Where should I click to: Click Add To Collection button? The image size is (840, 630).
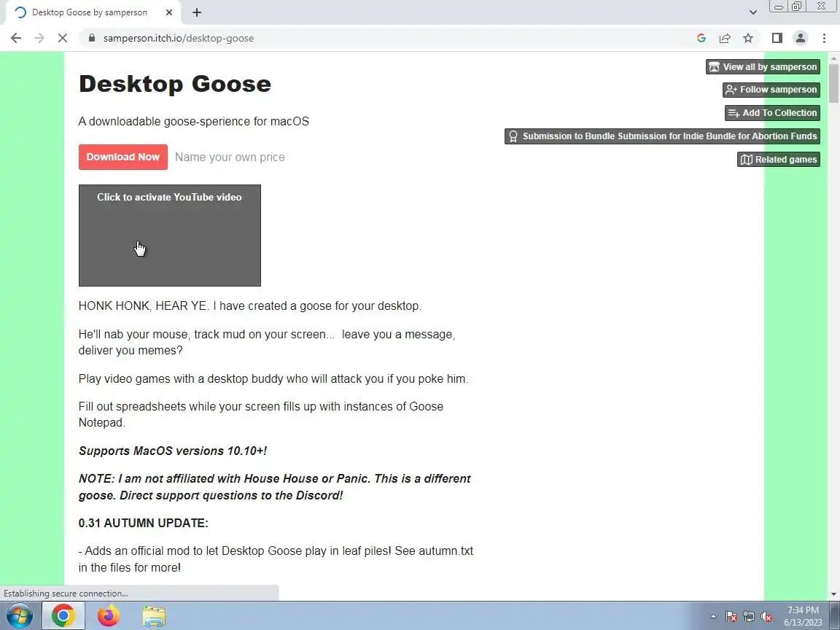tap(772, 113)
